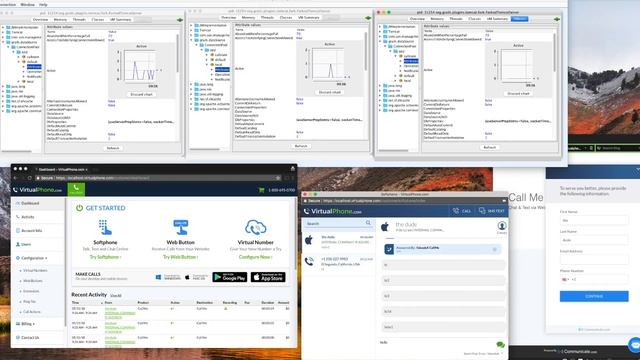Click horizontal scrollbar under left JConsole tree
The height and width of the screenshot is (360, 640).
pos(16,152)
